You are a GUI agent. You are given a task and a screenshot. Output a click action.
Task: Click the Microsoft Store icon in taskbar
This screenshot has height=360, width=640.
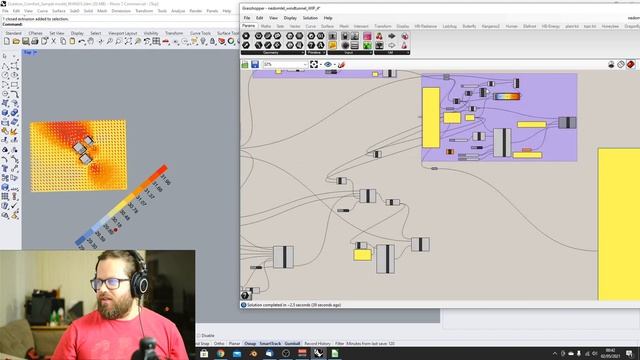(204, 353)
